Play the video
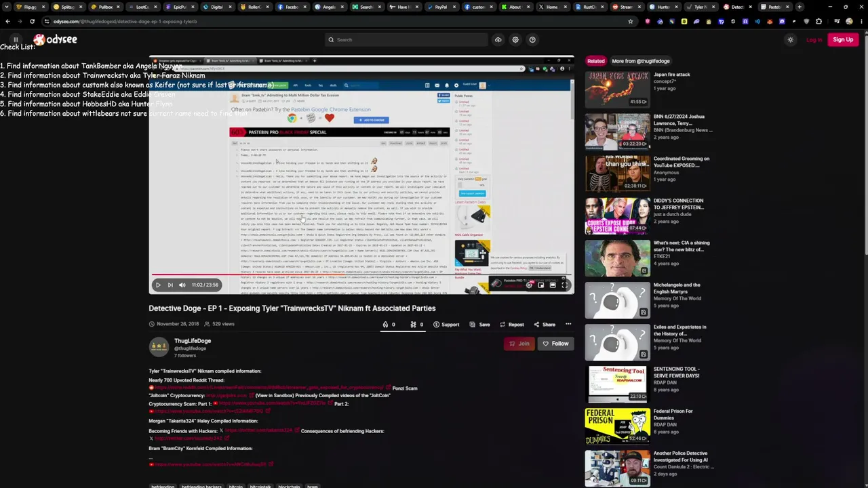Image resolution: width=868 pixels, height=488 pixels. click(158, 285)
